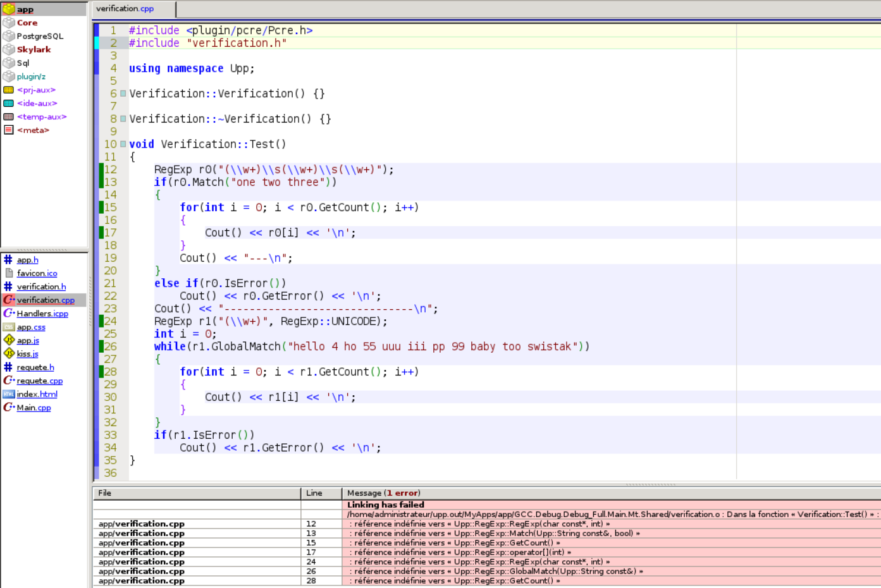Viewport: 881px width, 588px height.
Task: Click the <meta> red page icon
Action: tap(8, 130)
